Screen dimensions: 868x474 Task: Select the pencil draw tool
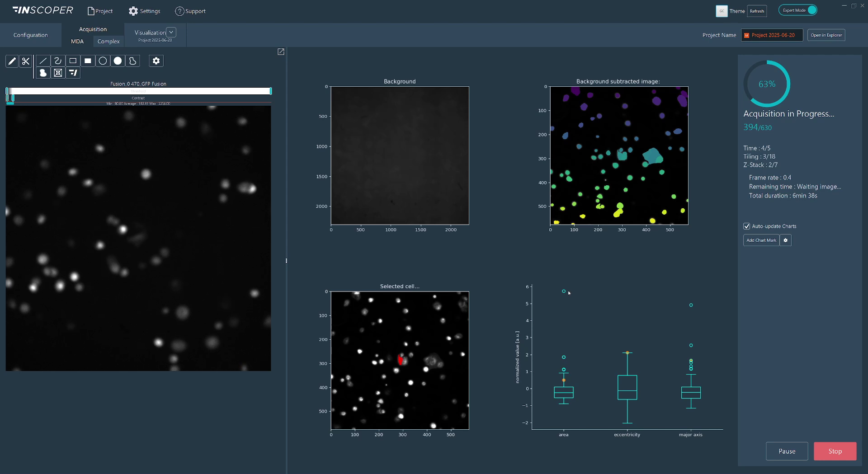point(12,61)
